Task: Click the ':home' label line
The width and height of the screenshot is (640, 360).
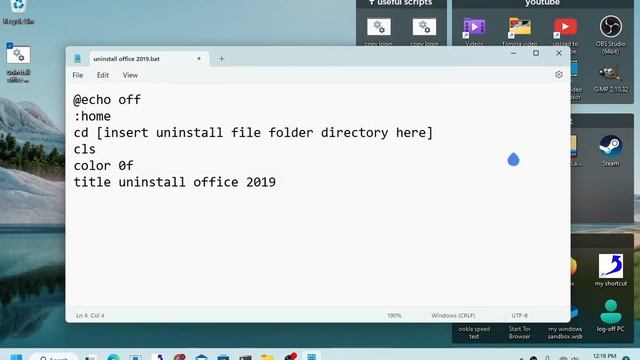Action: [x=92, y=116]
